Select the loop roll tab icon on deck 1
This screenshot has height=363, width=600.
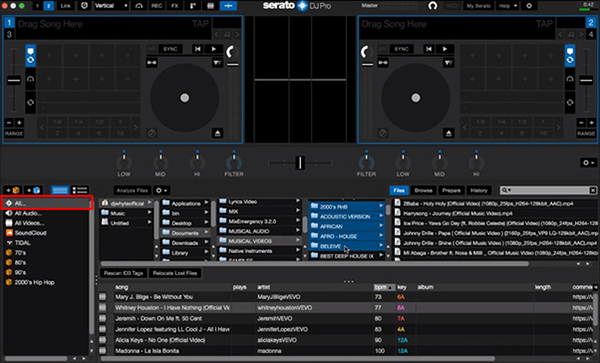31,103
